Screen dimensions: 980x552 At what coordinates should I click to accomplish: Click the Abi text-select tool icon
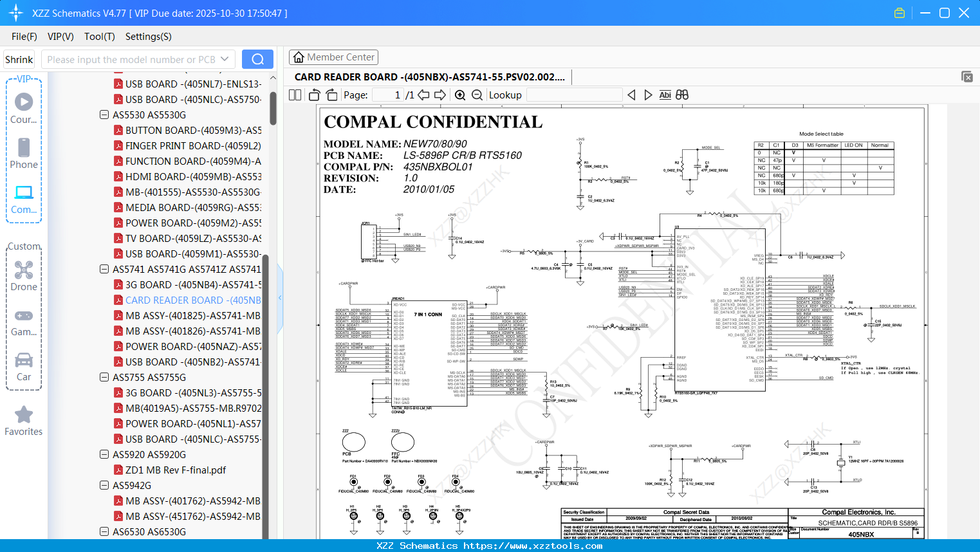pyautogui.click(x=665, y=95)
